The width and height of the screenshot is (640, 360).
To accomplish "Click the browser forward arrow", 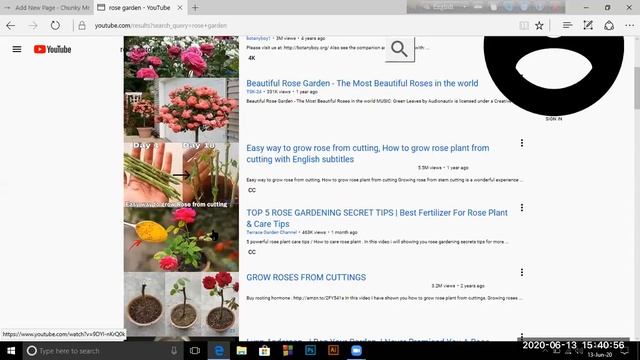I will pos(33,26).
